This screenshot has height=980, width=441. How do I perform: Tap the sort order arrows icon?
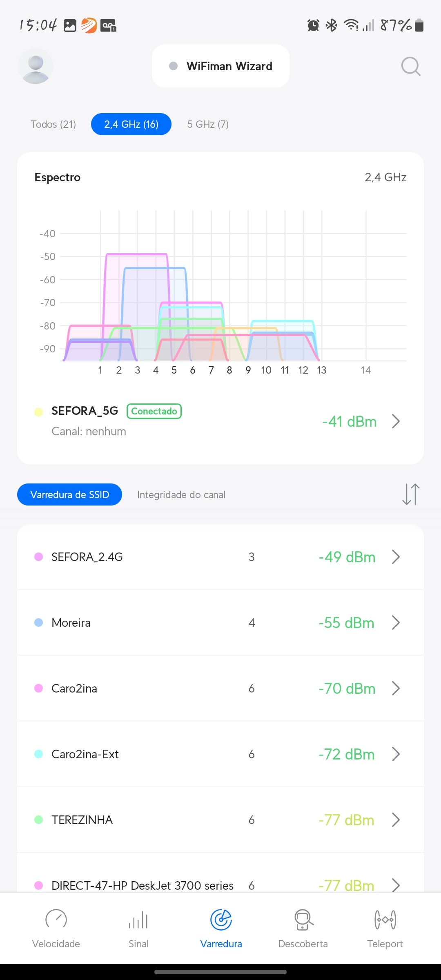pyautogui.click(x=411, y=494)
